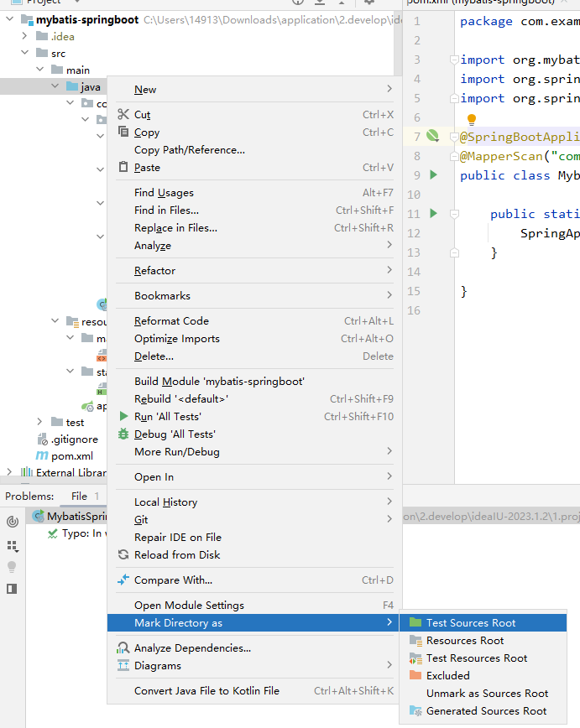Choose Build Module 'mybatis-springboot'
Screen dimensions: 580x728
tap(254, 381)
